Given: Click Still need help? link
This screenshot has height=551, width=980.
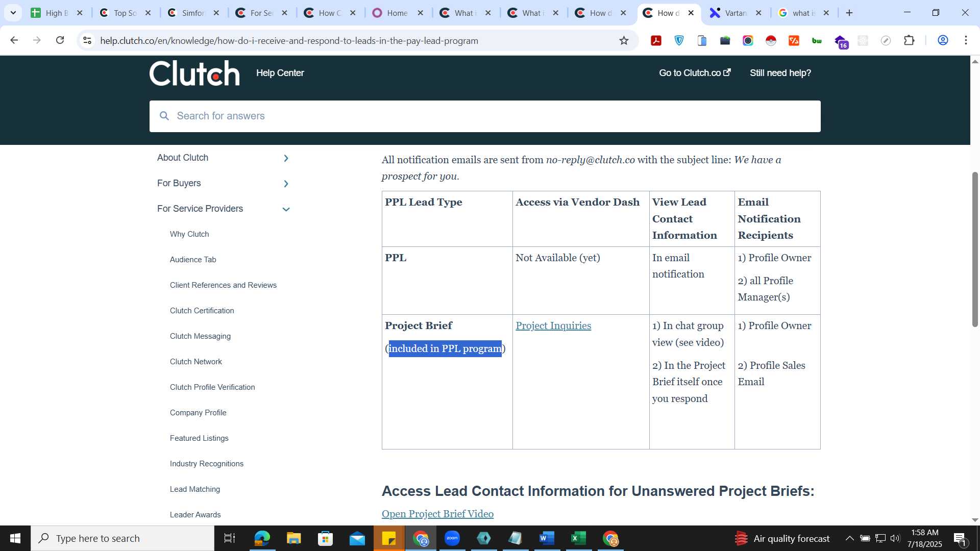Looking at the screenshot, I should pos(780,73).
